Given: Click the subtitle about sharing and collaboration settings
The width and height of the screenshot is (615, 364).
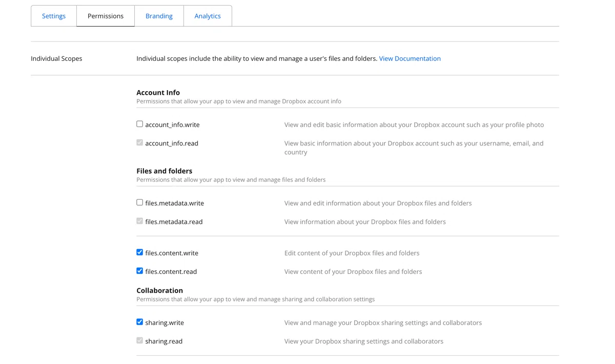Looking at the screenshot, I should click(x=256, y=299).
